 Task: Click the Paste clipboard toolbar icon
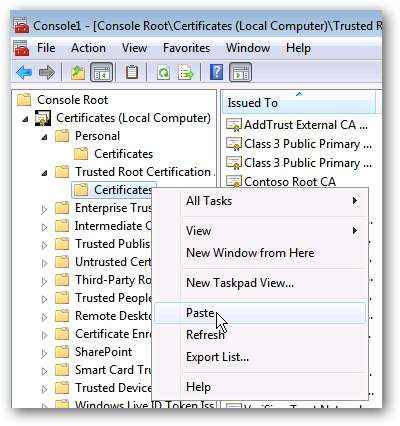click(132, 72)
